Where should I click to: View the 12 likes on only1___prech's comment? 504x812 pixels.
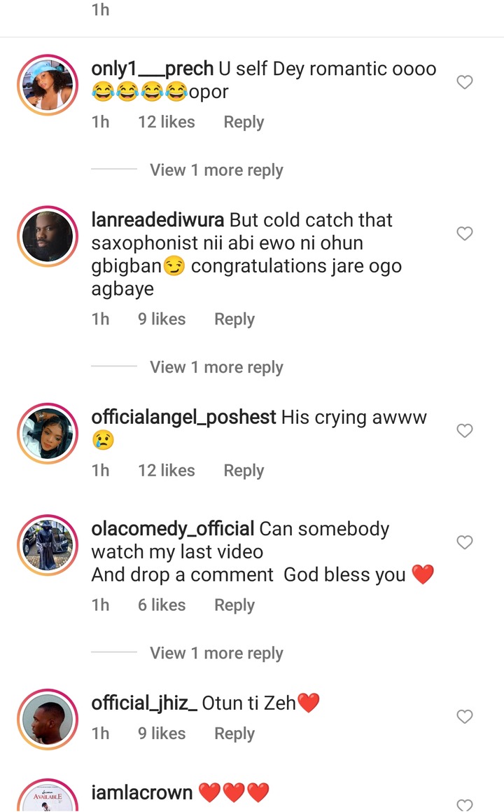tap(167, 122)
